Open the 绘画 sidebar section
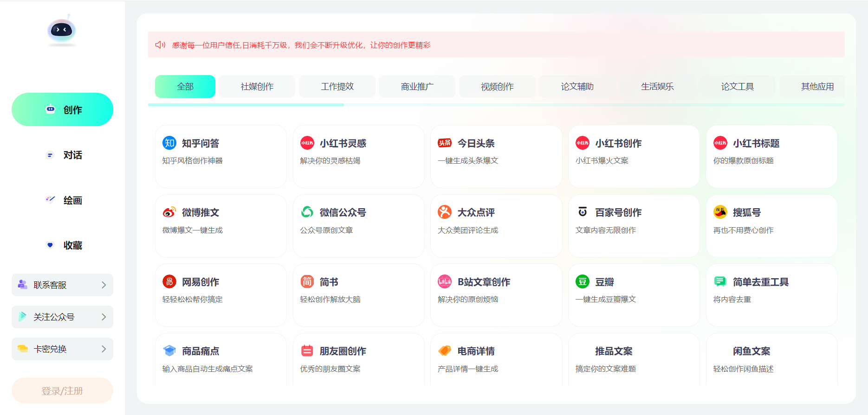The width and height of the screenshot is (868, 415). 62,200
